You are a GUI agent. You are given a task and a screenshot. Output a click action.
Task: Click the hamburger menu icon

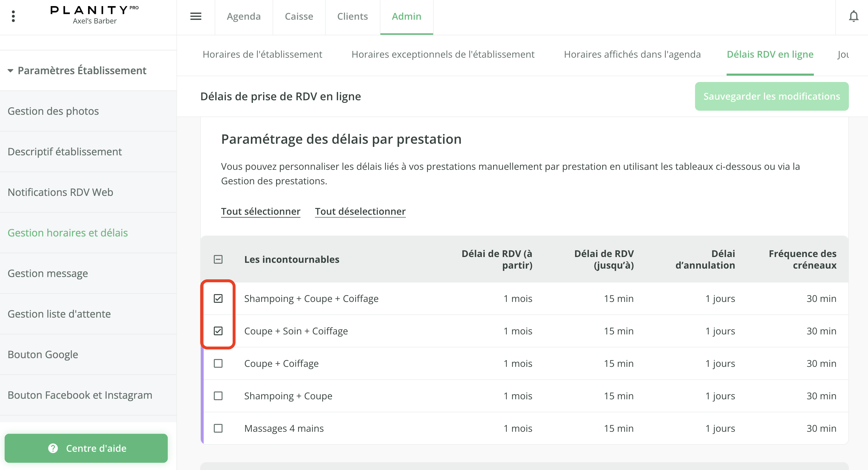point(196,16)
